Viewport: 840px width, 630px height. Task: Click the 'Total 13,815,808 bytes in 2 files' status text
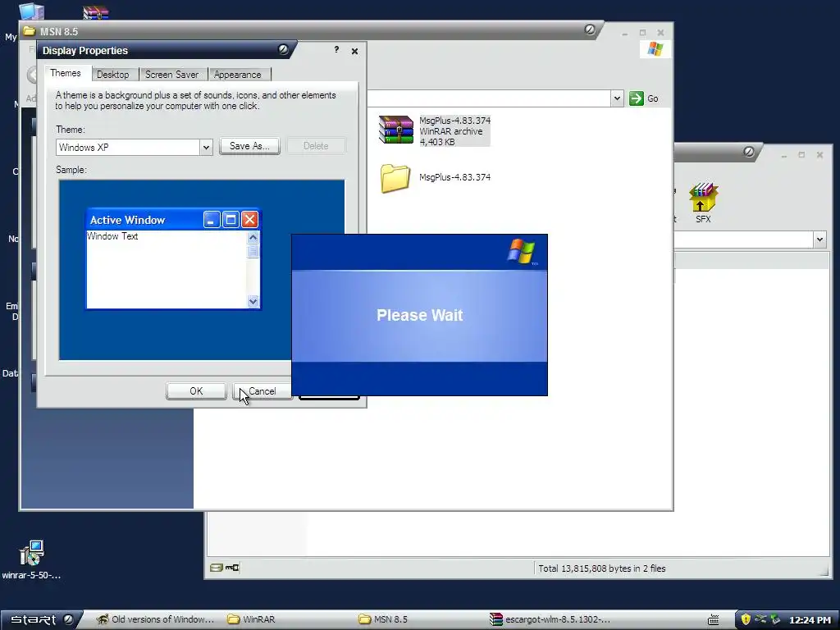click(601, 568)
